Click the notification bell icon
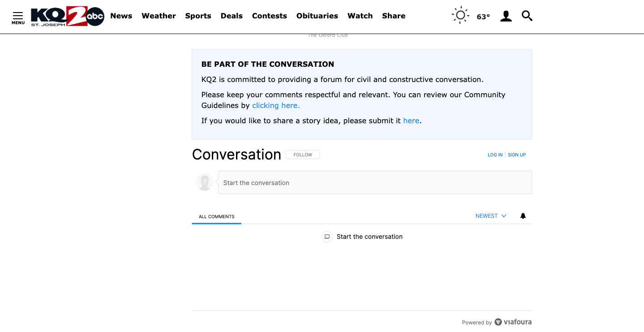The width and height of the screenshot is (644, 332). tap(523, 216)
